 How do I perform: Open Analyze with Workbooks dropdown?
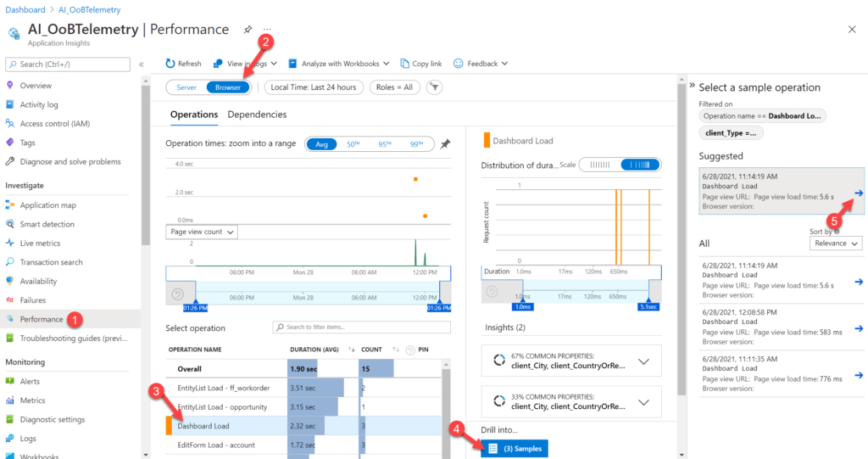[x=339, y=64]
